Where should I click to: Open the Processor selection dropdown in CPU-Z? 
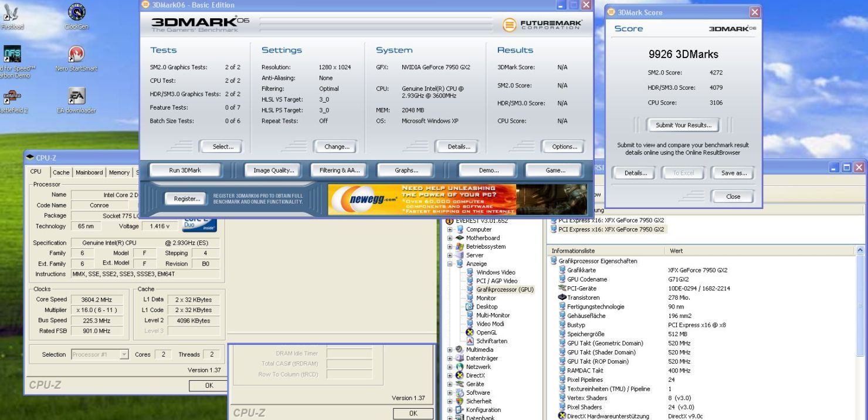[124, 354]
